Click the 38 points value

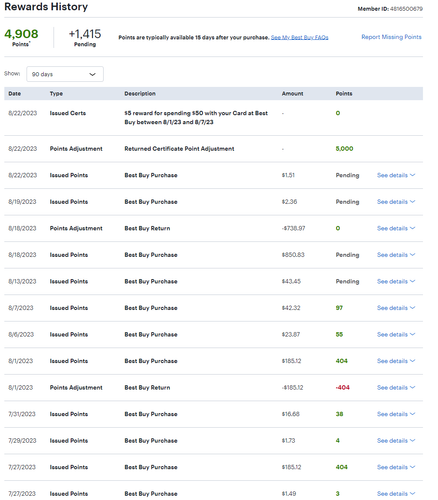tap(339, 414)
